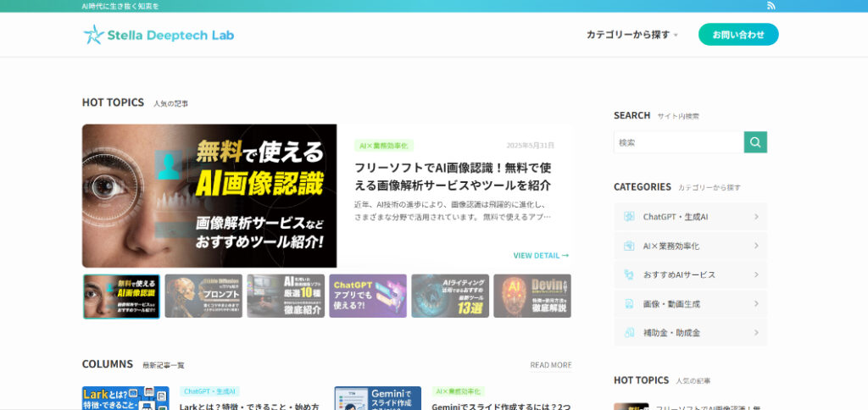Select the Devin 徹底解説 thumbnail
Viewport: 868px width, 410px height.
pos(532,296)
